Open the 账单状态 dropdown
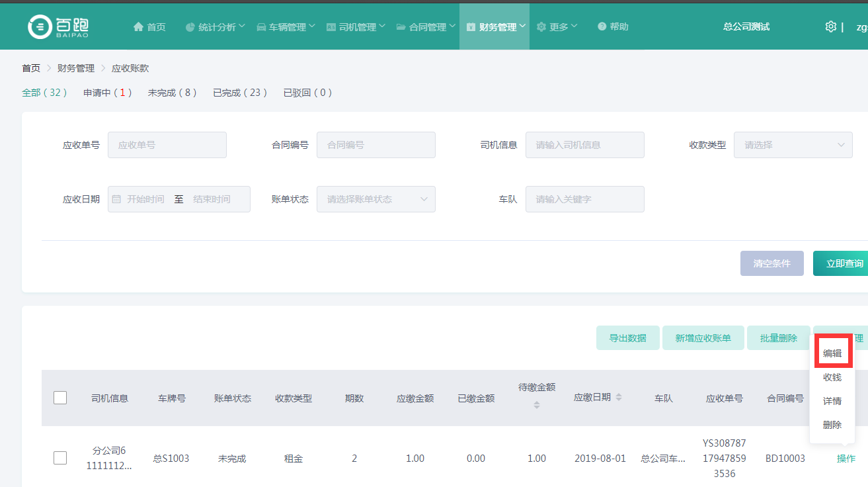Image resolution: width=868 pixels, height=487 pixels. click(375, 199)
